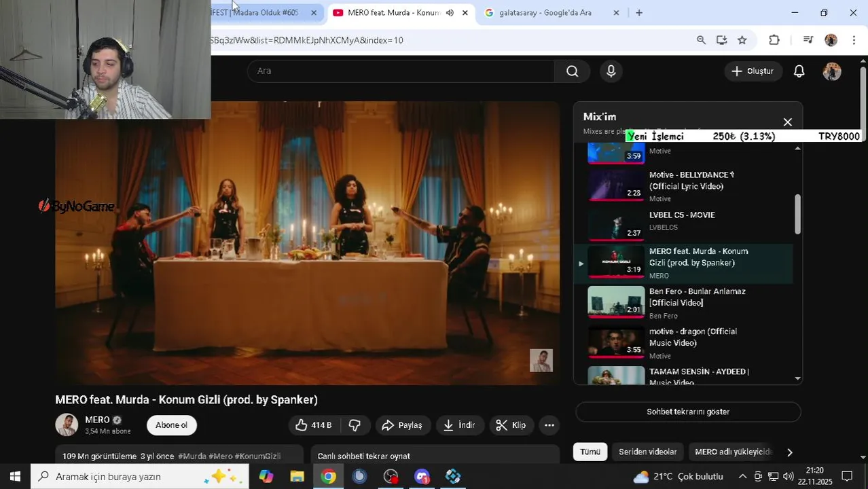
Task: Zoom icon in Chrome address bar
Action: [701, 40]
